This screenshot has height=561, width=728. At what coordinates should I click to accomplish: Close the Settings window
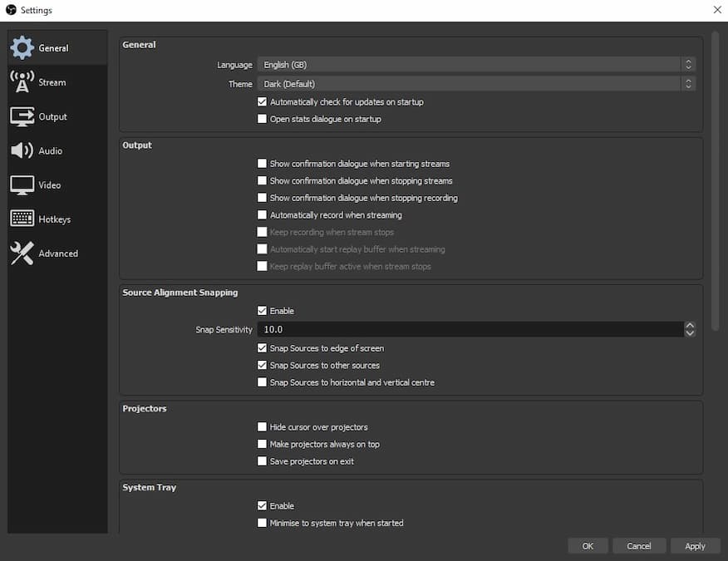[717, 10]
